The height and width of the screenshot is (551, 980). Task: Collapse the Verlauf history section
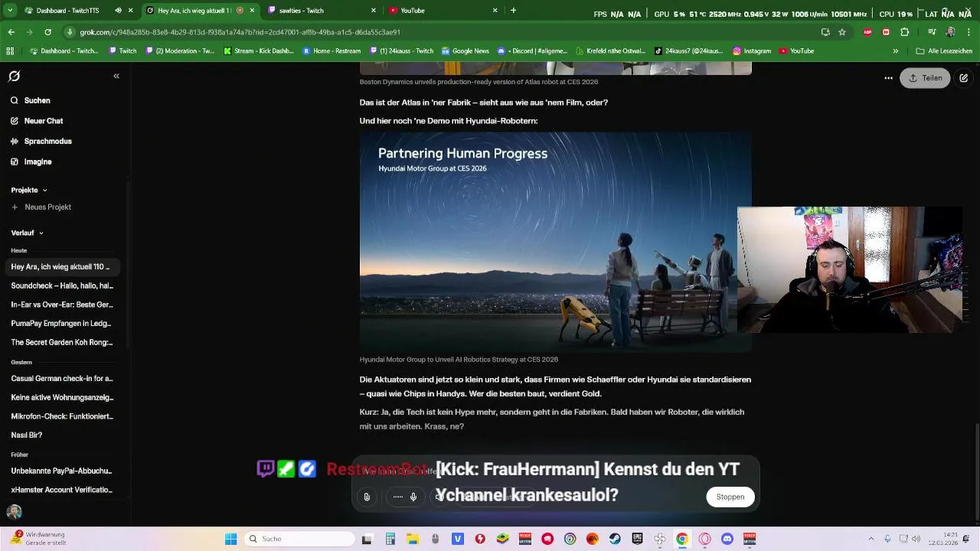point(27,233)
